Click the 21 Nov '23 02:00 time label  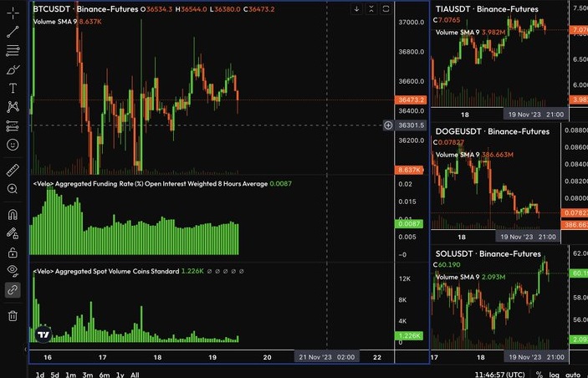coord(327,357)
